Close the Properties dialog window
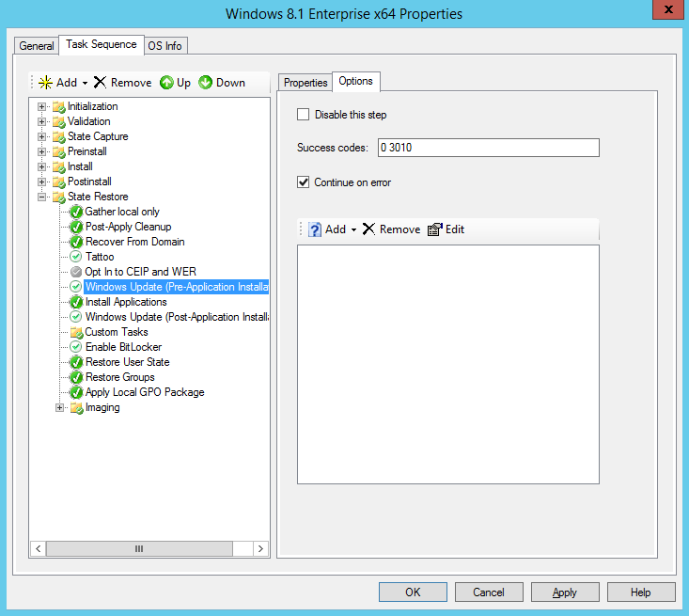This screenshot has width=689, height=616. point(668,9)
